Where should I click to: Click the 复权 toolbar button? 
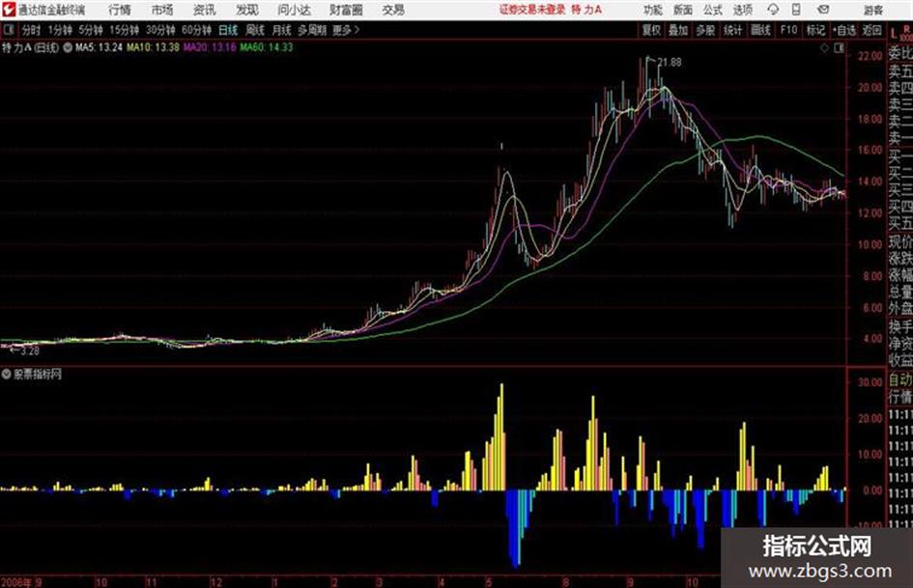click(651, 30)
